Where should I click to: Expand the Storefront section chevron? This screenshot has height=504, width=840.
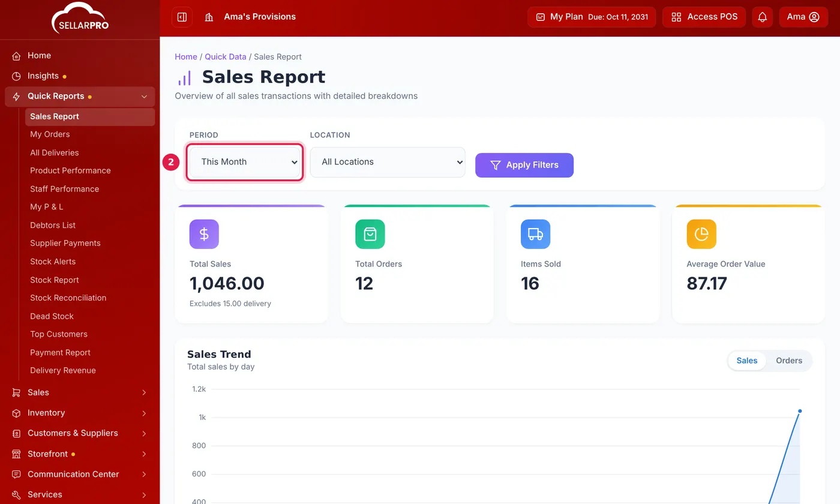pyautogui.click(x=144, y=454)
